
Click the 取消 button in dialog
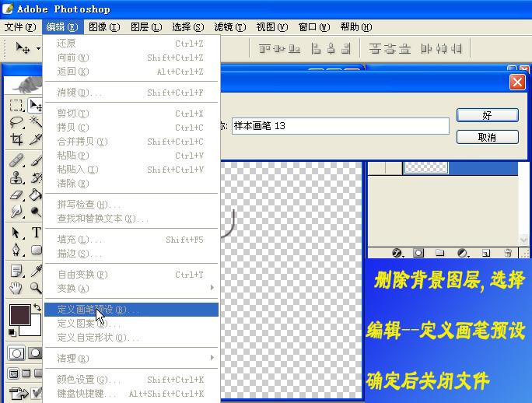click(x=487, y=137)
